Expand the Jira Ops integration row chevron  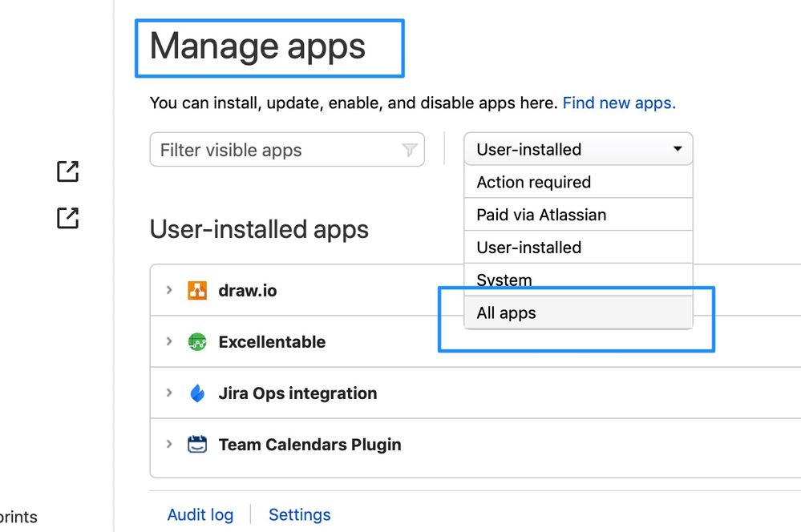coord(169,393)
